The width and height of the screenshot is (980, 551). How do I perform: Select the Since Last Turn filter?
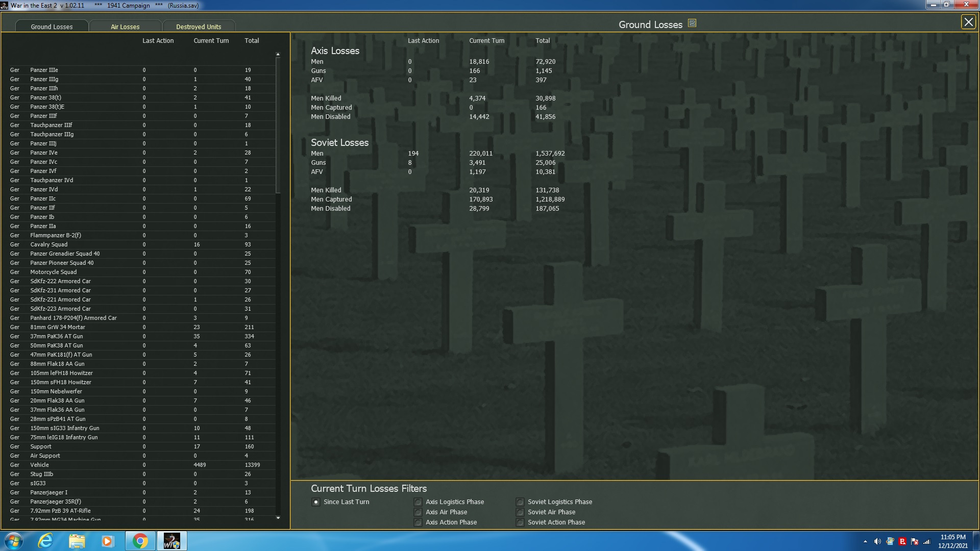click(316, 502)
